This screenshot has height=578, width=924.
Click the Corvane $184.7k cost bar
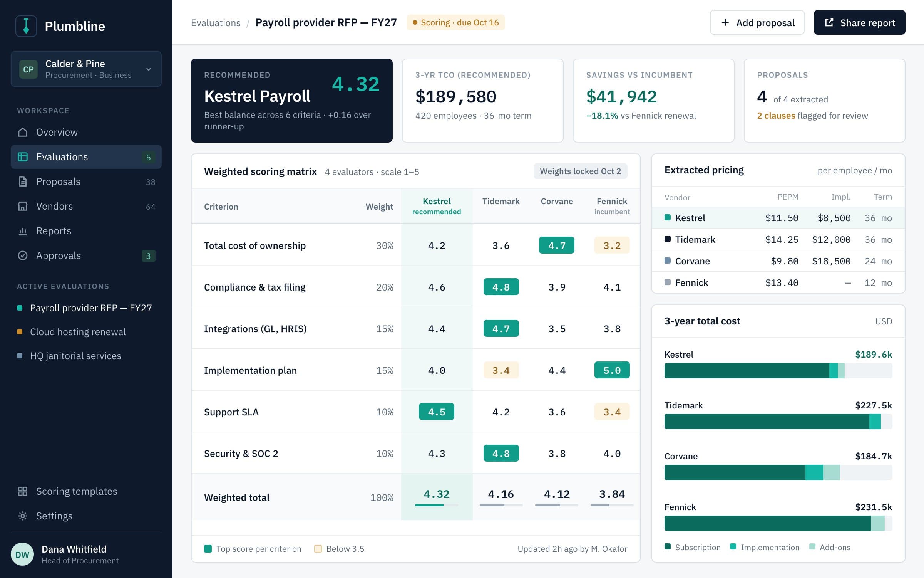click(778, 472)
